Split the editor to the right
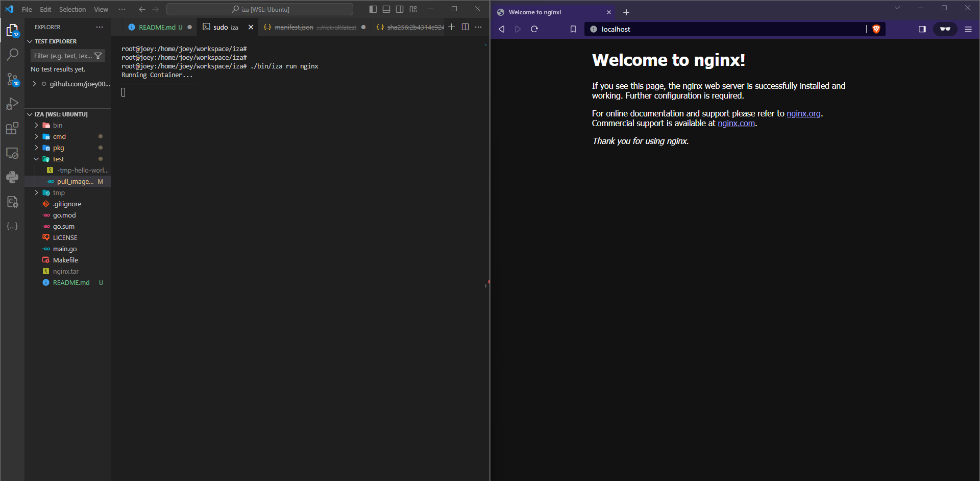The height and width of the screenshot is (481, 980). point(465,27)
